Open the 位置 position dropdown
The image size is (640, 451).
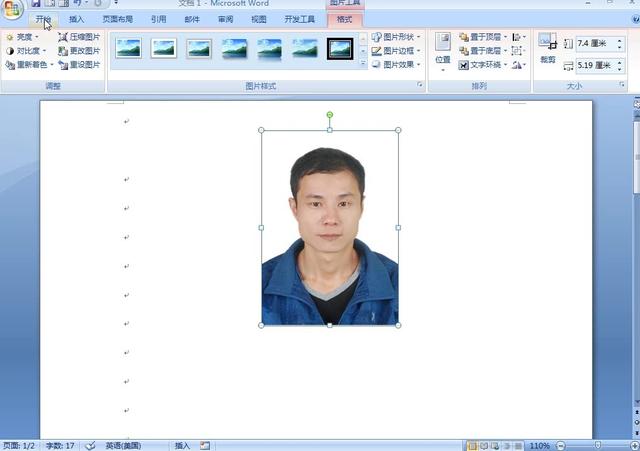pos(443,52)
